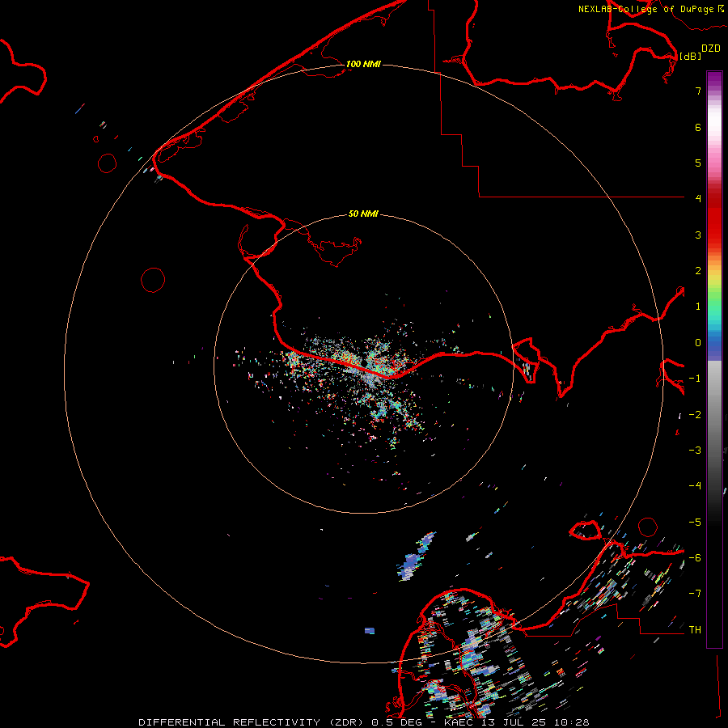Image resolution: width=728 pixels, height=728 pixels.
Task: Click the -3 value on the color scale
Action: 695,451
